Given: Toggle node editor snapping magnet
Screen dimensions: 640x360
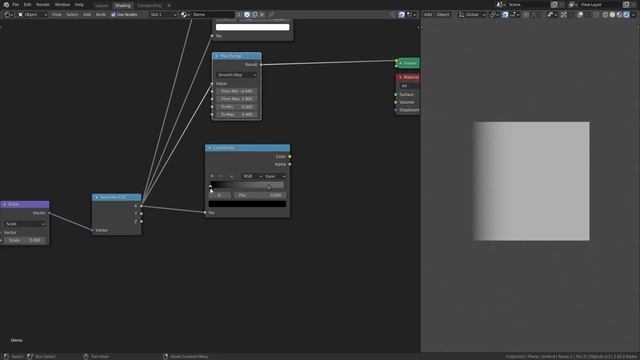Looking at the screenshot, I should (x=402, y=15).
